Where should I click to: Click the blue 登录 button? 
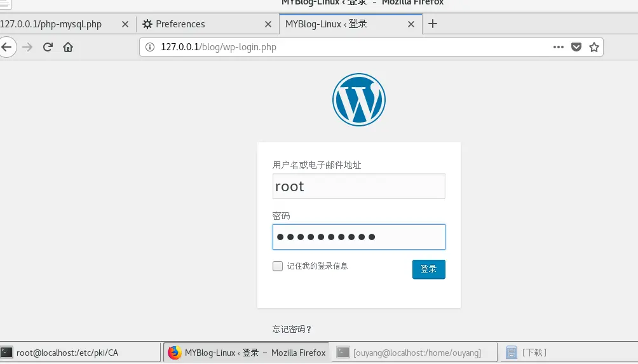429,269
